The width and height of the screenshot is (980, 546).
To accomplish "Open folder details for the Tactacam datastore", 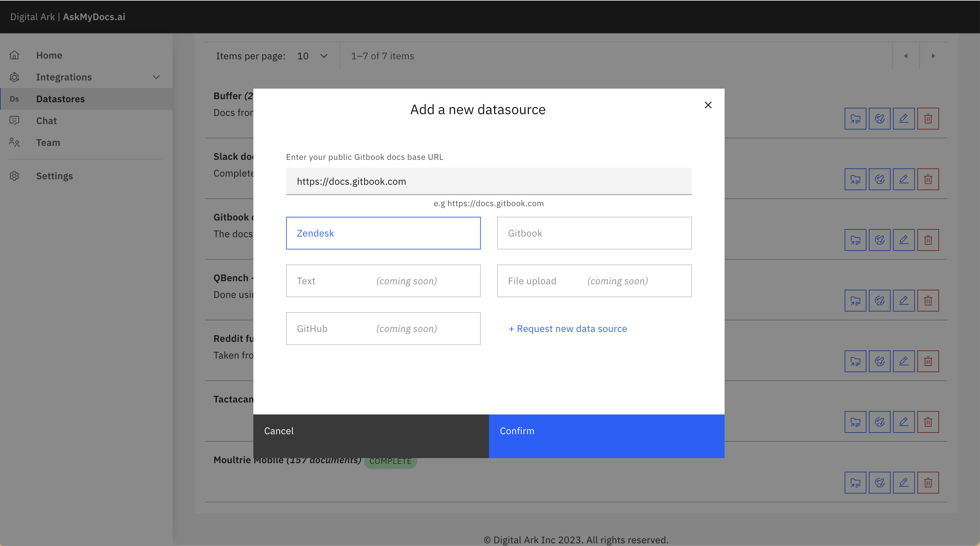I will (x=855, y=422).
